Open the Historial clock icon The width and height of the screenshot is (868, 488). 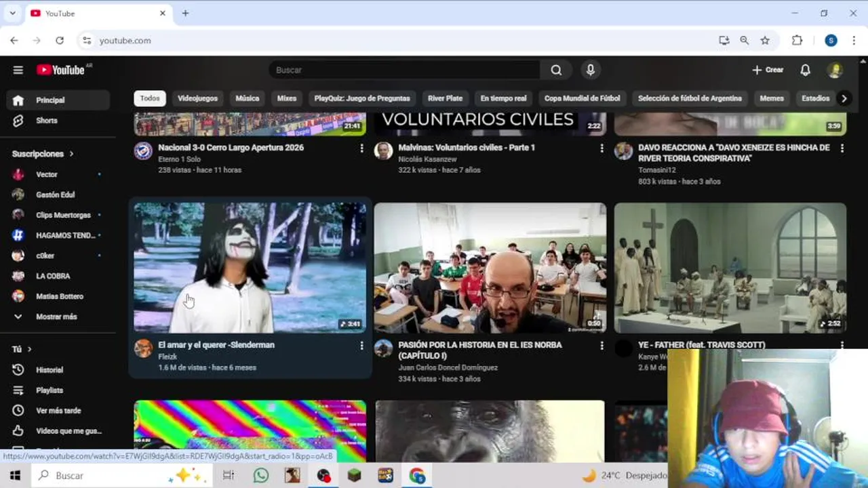(18, 370)
